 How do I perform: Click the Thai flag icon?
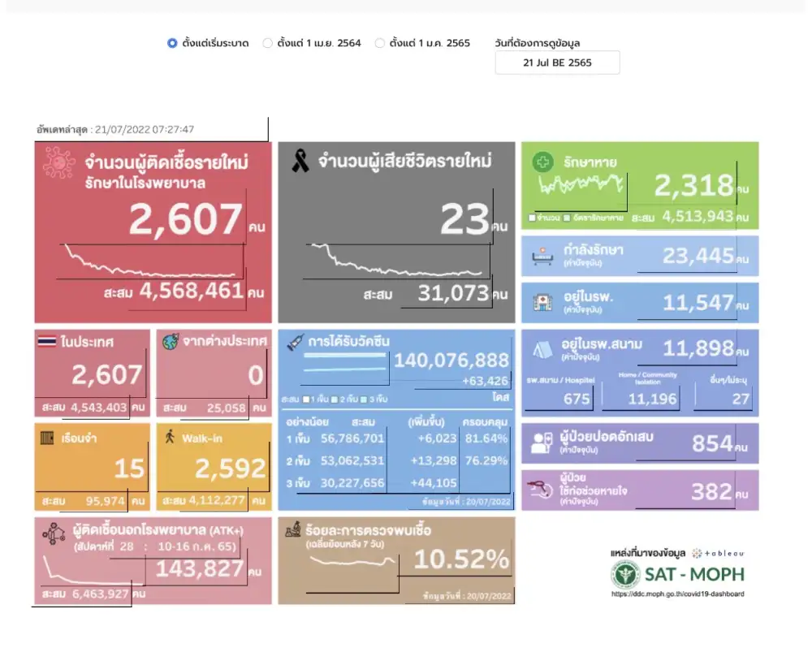click(47, 342)
